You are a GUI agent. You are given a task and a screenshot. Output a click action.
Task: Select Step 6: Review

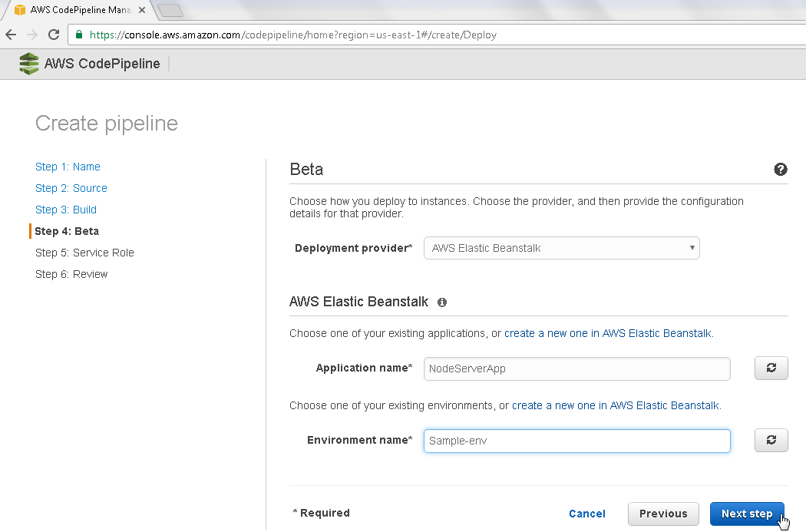tap(71, 275)
